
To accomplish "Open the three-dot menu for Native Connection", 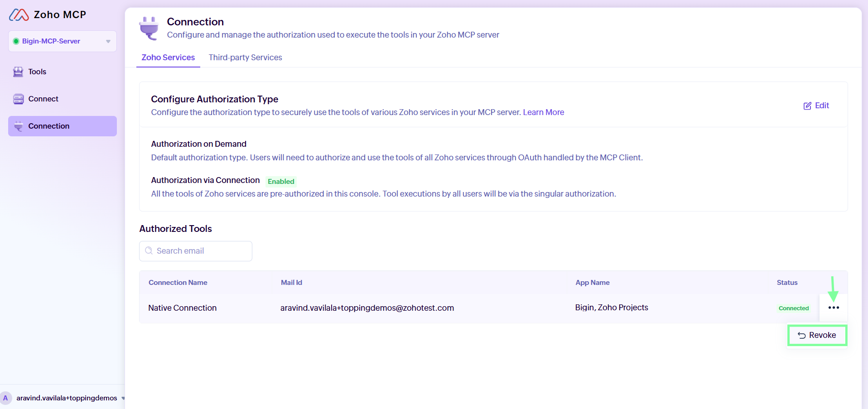I will pos(834,308).
